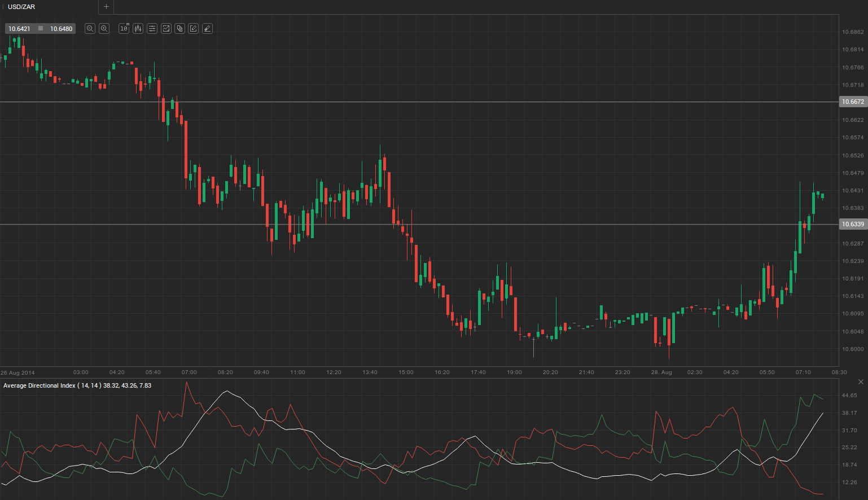Select the USD/ZAR chart tab
The image size is (868, 500).
click(21, 7)
